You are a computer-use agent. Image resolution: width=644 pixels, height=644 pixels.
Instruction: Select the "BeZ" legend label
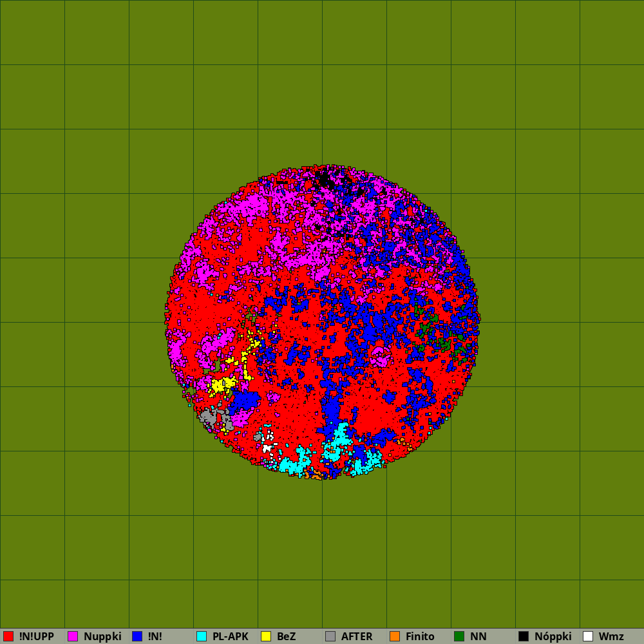tap(287, 636)
